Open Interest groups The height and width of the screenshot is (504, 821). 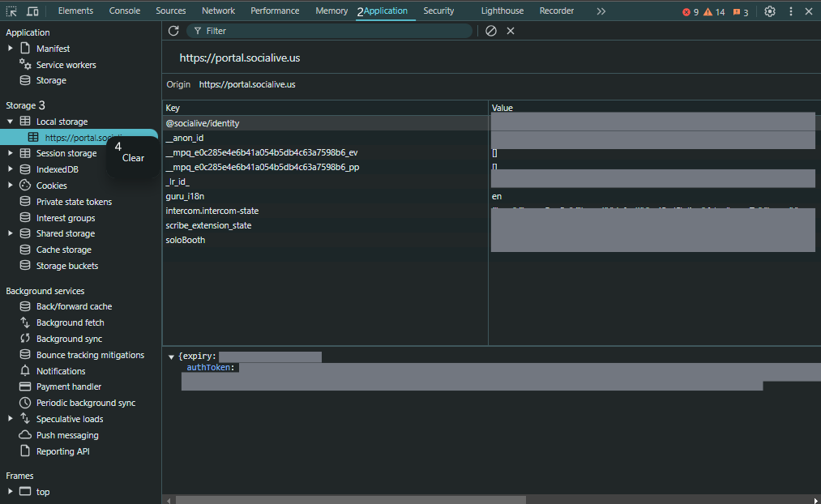point(66,218)
